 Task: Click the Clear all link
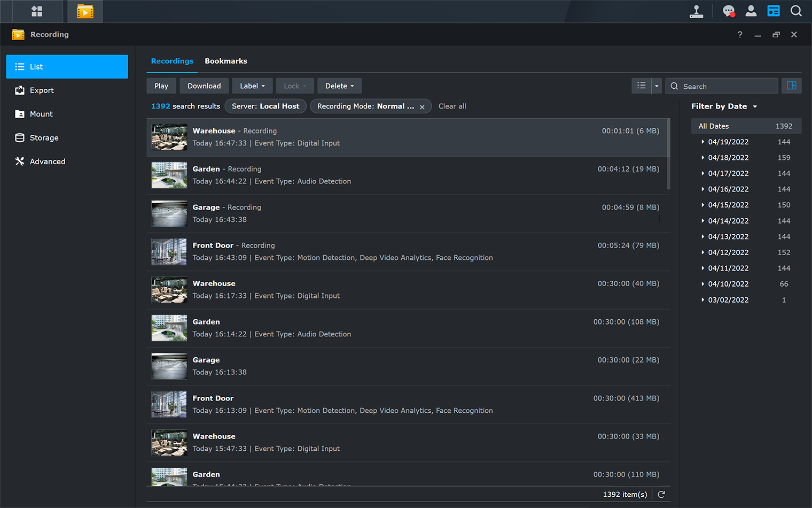[452, 106]
